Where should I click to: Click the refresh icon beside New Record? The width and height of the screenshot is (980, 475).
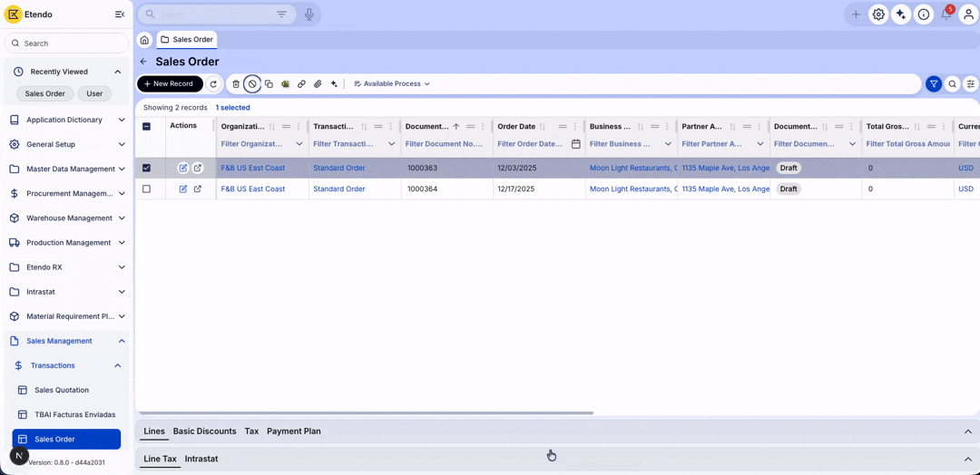coord(213,84)
